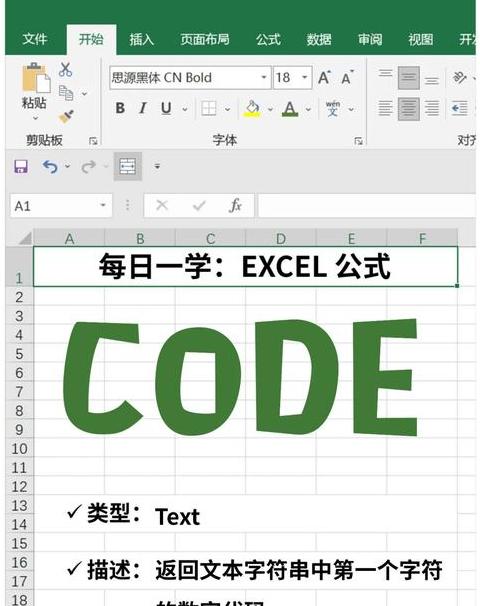Click the 类型： Text line
The width and height of the screenshot is (480, 606).
133,514
